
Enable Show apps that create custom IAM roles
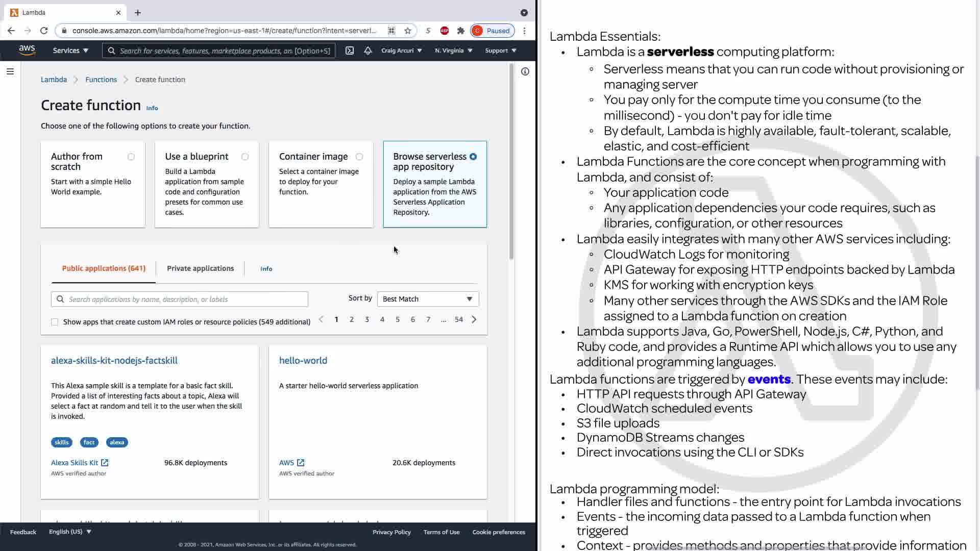(x=55, y=322)
